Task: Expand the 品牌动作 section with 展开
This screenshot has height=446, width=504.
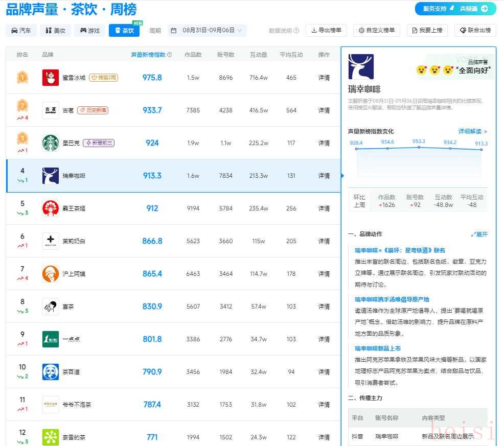Action: 479,234
